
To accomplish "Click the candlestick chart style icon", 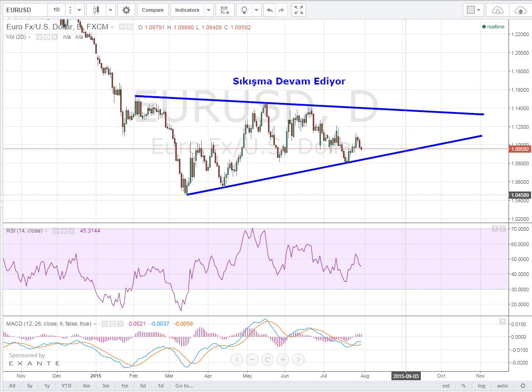I will pos(96,10).
